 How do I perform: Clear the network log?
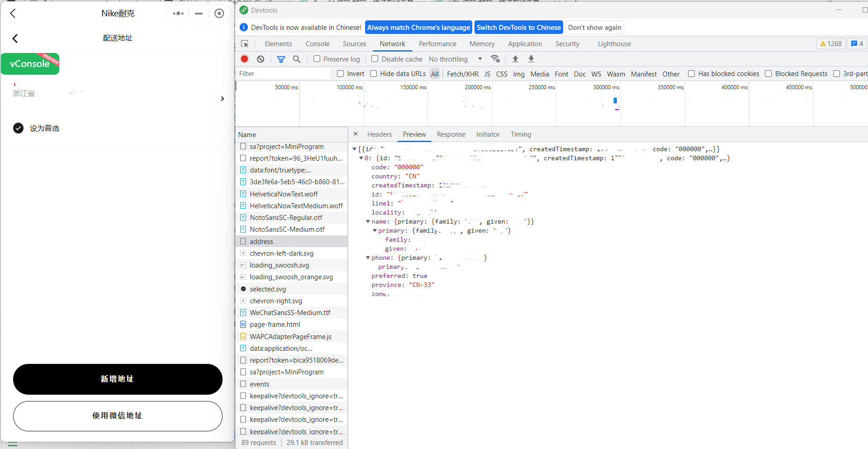click(x=261, y=59)
